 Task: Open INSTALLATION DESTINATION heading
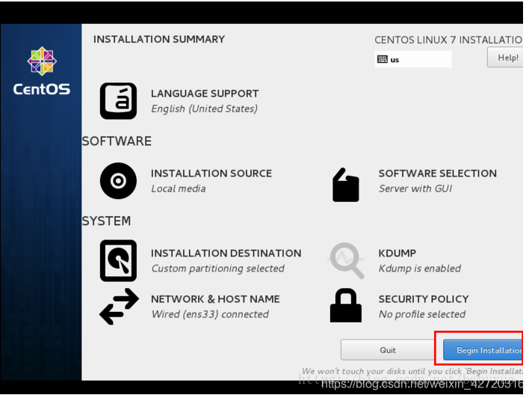click(226, 253)
